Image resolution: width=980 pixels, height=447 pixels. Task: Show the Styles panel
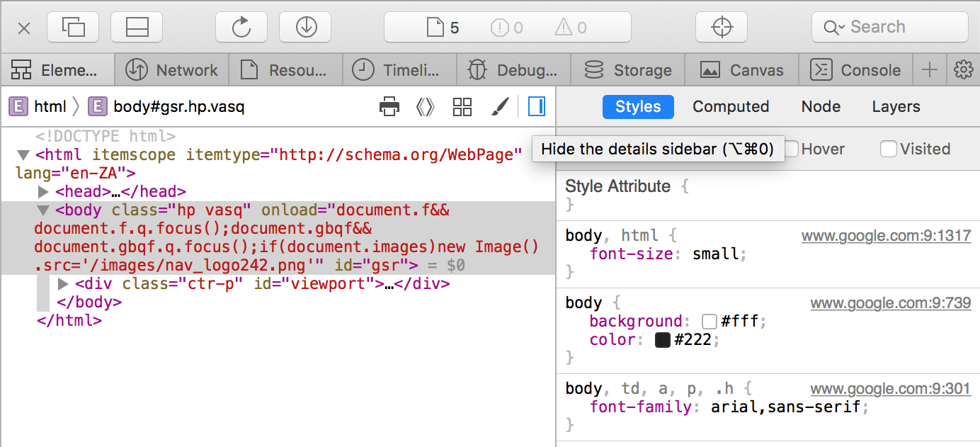(638, 107)
